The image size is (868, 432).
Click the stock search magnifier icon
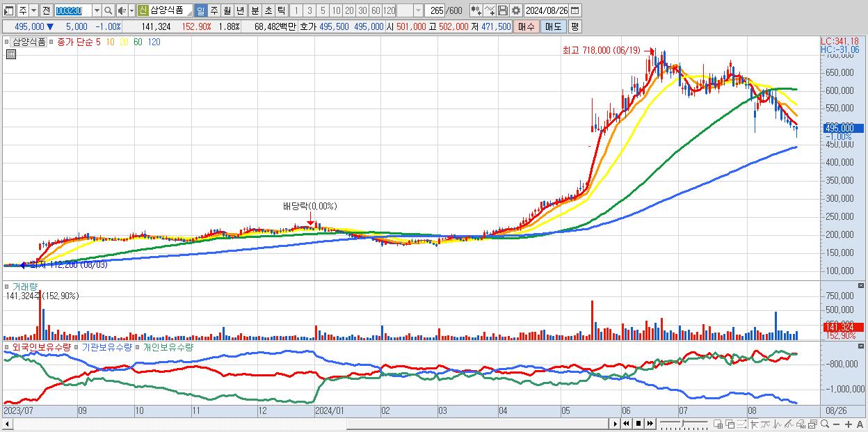point(108,10)
